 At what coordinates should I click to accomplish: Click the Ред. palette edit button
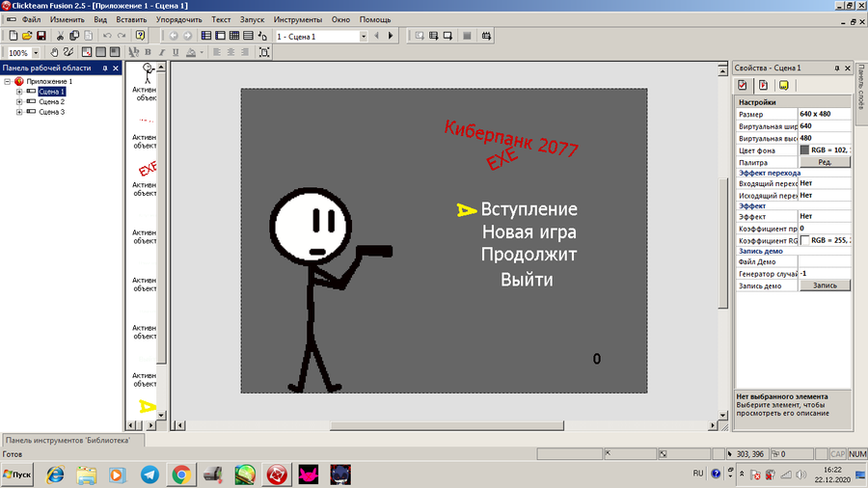pyautogui.click(x=825, y=162)
